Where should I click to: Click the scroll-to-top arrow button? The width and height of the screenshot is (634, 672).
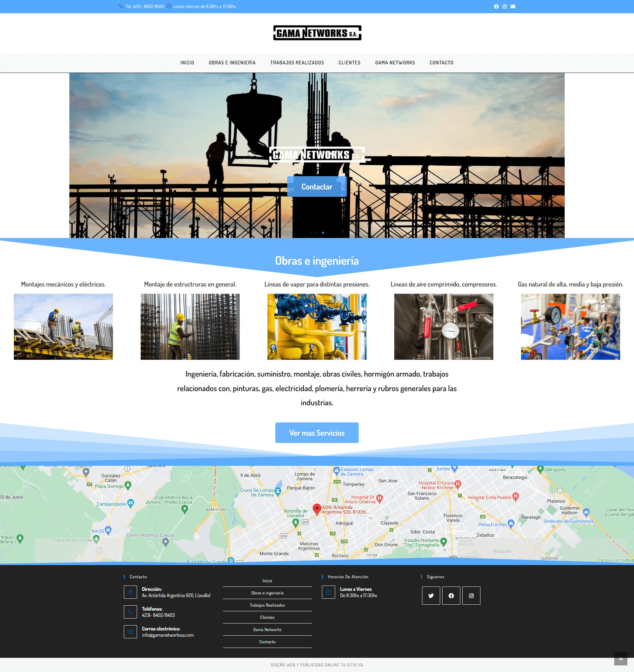point(620,659)
